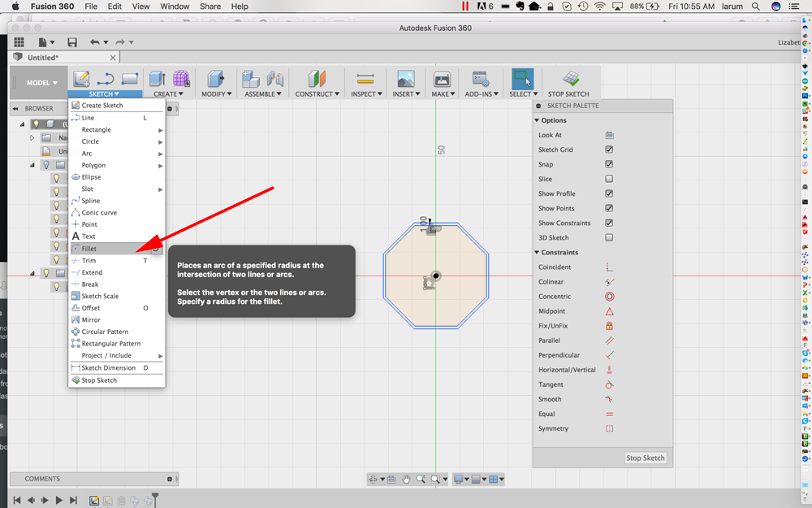Select Fillet in the Sketch menu
The width and height of the screenshot is (812, 508).
[x=117, y=249]
